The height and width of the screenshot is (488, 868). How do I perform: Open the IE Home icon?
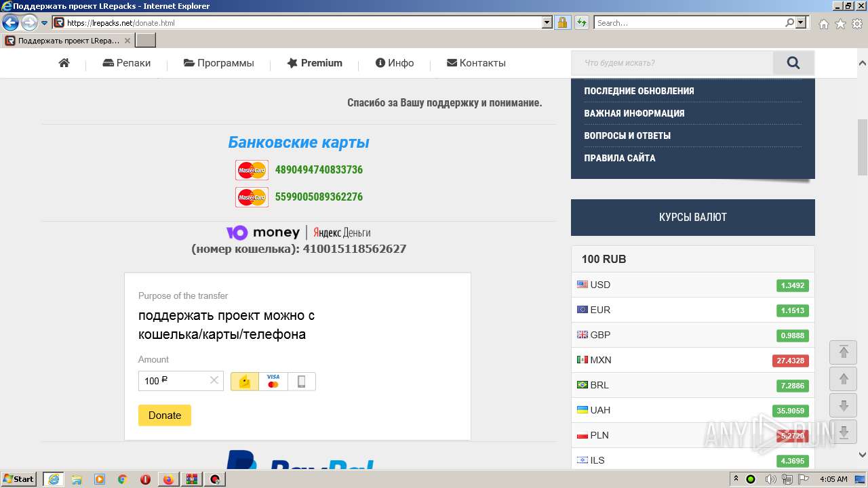pyautogui.click(x=823, y=24)
